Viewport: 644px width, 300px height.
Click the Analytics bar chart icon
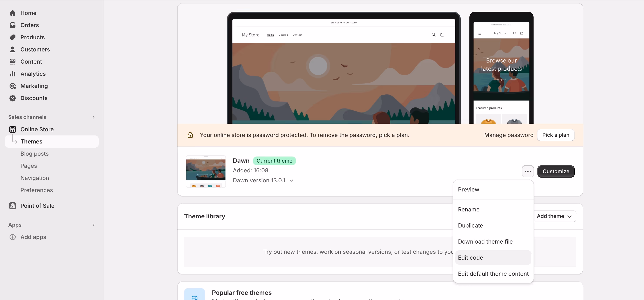tap(12, 74)
